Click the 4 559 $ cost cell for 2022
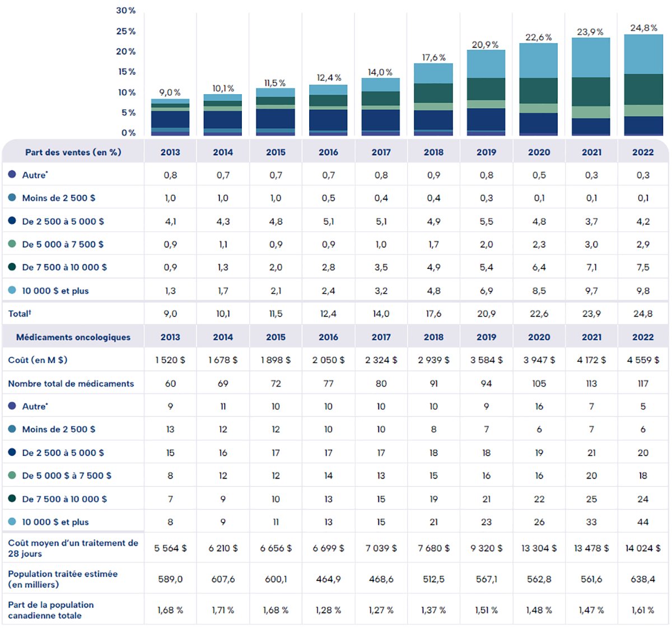Screen dimensions: 672x628 tap(643, 360)
